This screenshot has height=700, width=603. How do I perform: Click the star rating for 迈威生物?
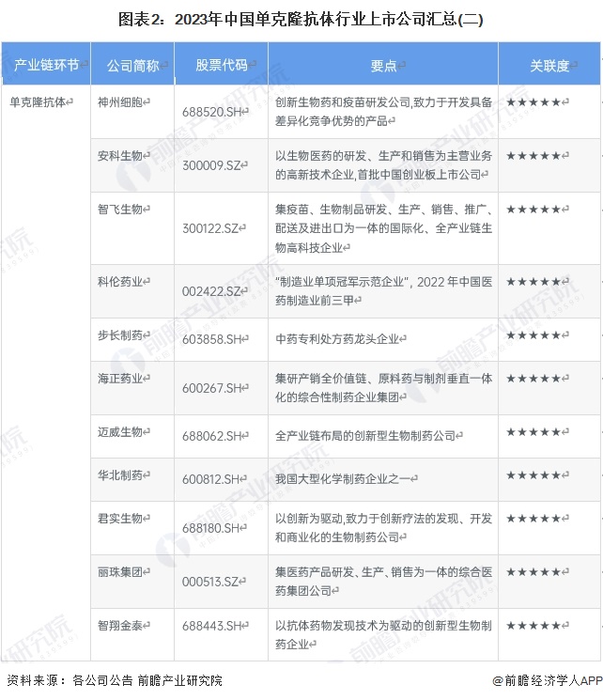tap(533, 432)
